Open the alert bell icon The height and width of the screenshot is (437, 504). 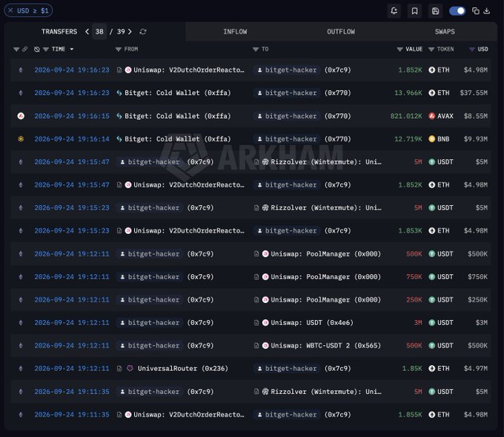pos(394,11)
